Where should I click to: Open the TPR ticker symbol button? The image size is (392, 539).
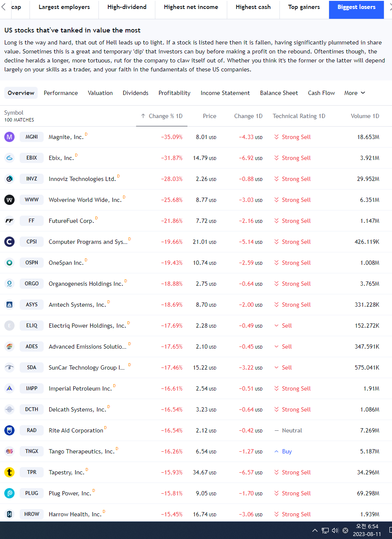[32, 472]
